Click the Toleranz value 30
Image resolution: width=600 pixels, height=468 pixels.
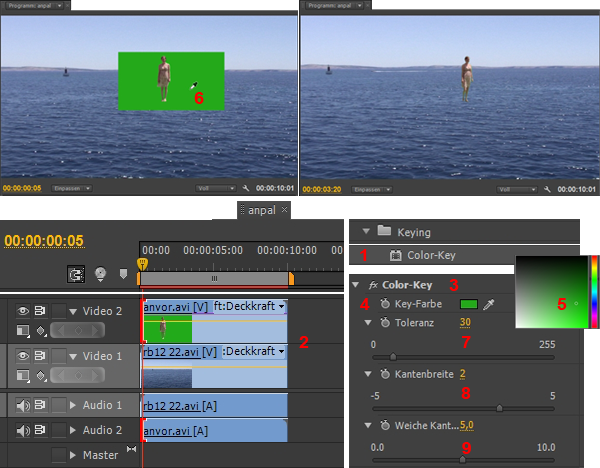point(465,322)
